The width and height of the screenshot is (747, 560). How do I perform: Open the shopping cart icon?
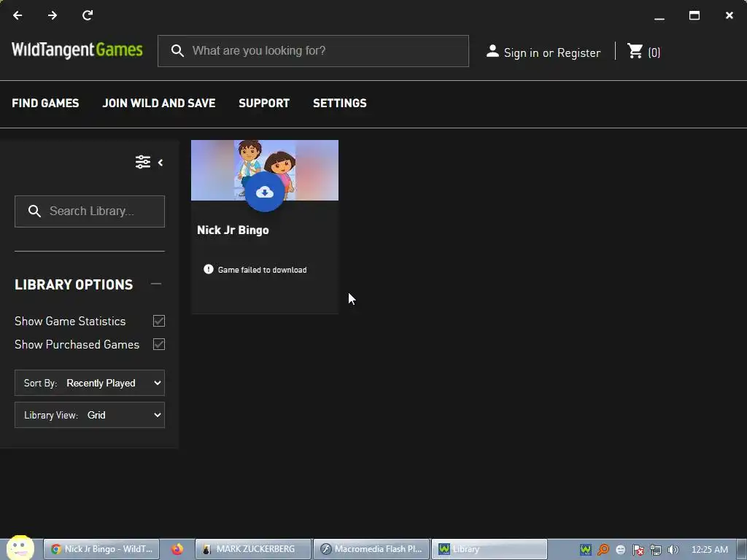coord(635,51)
